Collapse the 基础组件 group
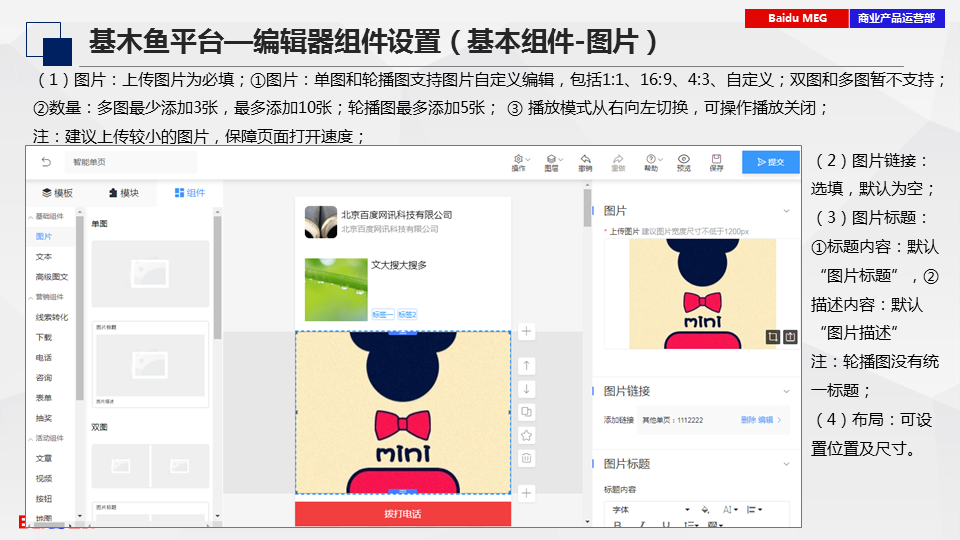The width and height of the screenshot is (960, 540). (x=31, y=217)
